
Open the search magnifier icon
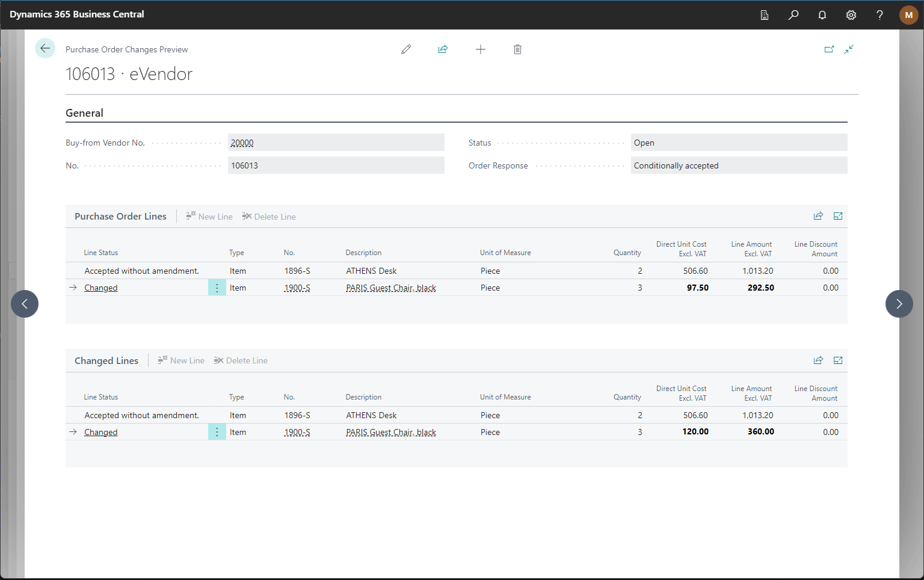[x=793, y=15]
